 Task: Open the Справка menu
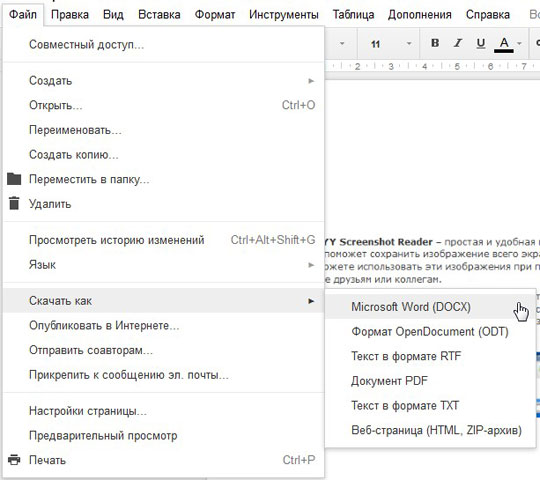[488, 14]
